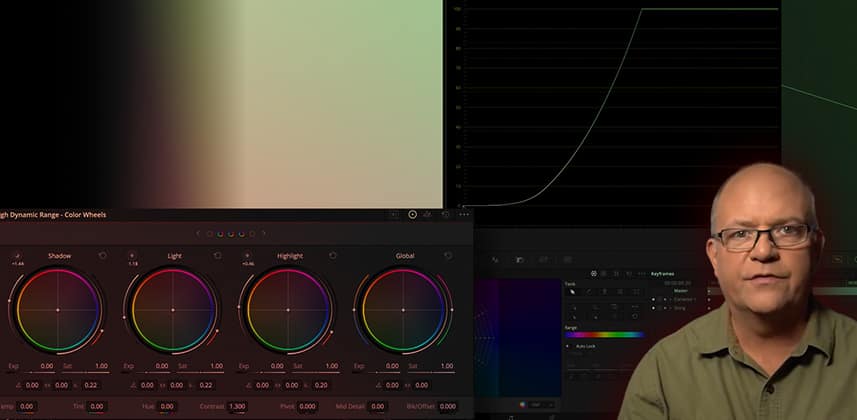Click Shadow Sat value field
857x420 pixels.
pos(101,366)
